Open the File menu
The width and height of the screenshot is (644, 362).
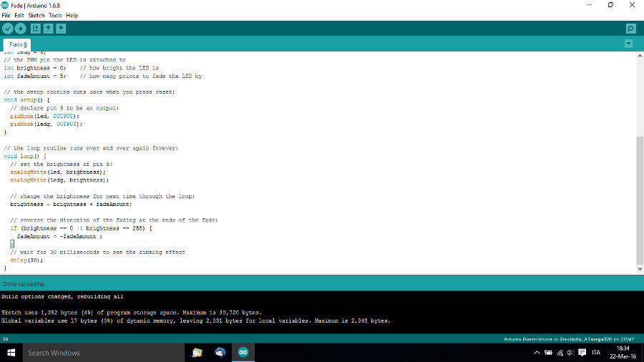pyautogui.click(x=6, y=16)
